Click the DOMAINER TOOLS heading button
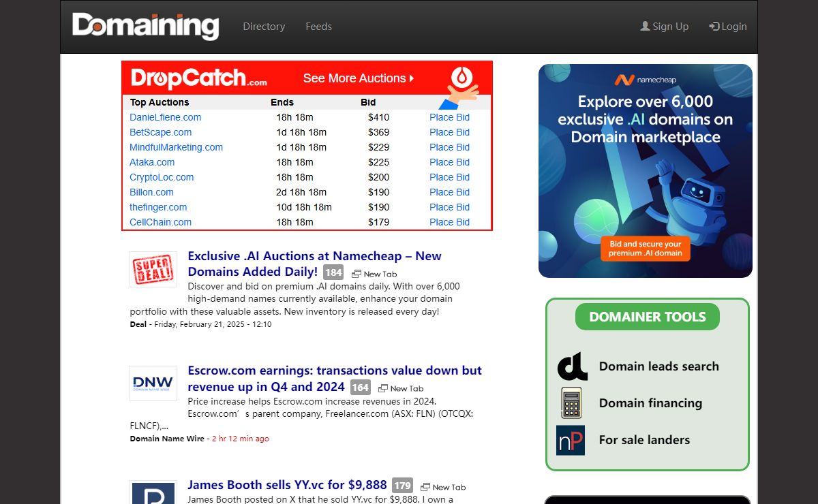Screen dimensions: 818x504 (648, 317)
